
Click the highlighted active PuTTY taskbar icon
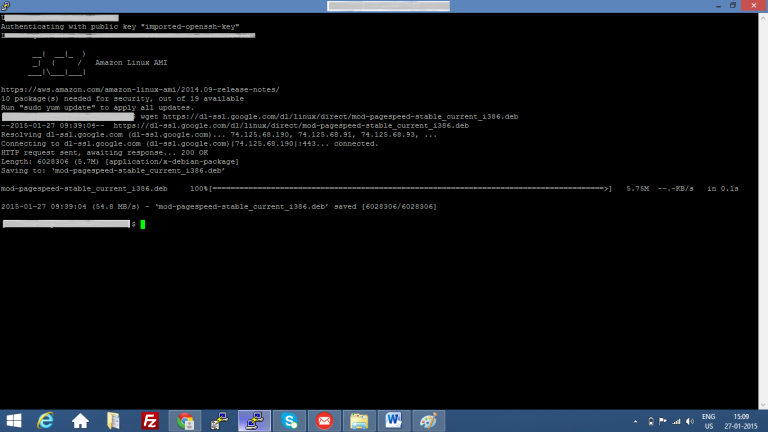pyautogui.click(x=254, y=420)
